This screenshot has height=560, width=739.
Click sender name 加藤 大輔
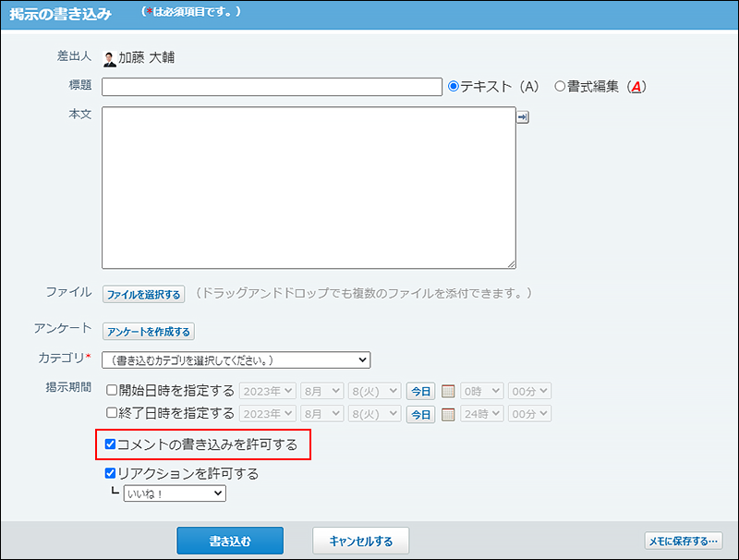pyautogui.click(x=147, y=57)
